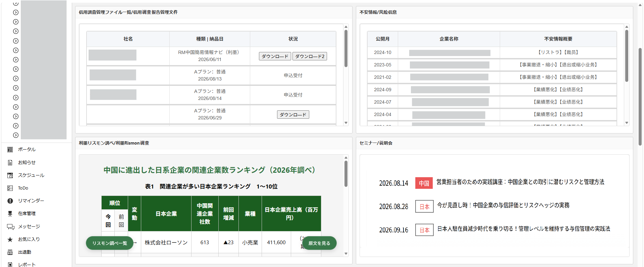Go to メッセージ menu entry
The width and height of the screenshot is (644, 267).
click(29, 227)
